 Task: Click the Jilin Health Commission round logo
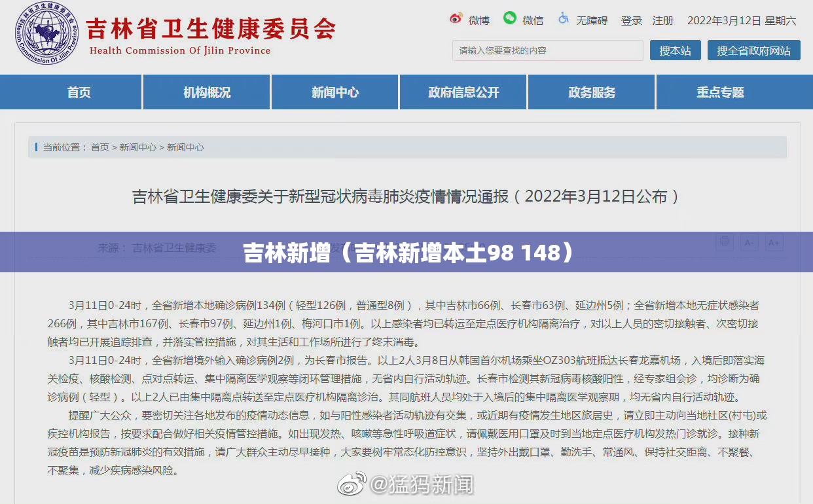(46, 33)
